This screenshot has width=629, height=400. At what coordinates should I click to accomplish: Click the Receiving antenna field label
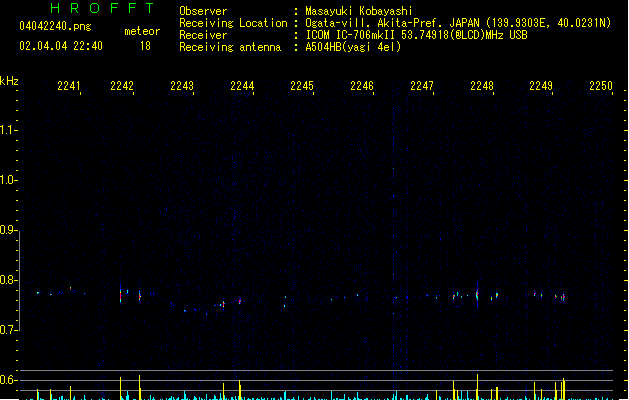point(230,47)
